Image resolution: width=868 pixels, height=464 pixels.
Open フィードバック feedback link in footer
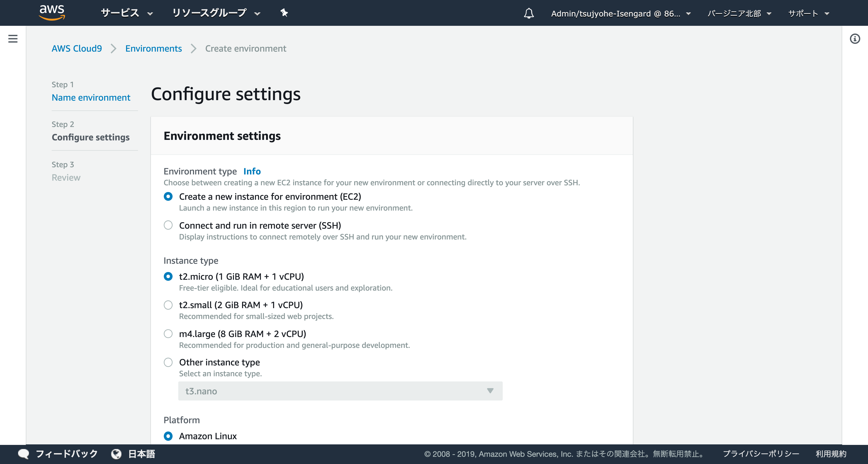pyautogui.click(x=67, y=454)
